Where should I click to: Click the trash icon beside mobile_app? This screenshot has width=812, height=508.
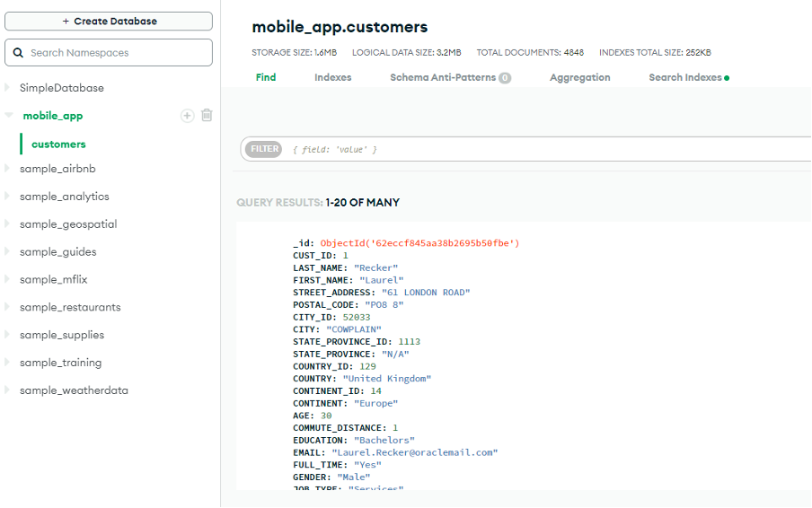[207, 115]
